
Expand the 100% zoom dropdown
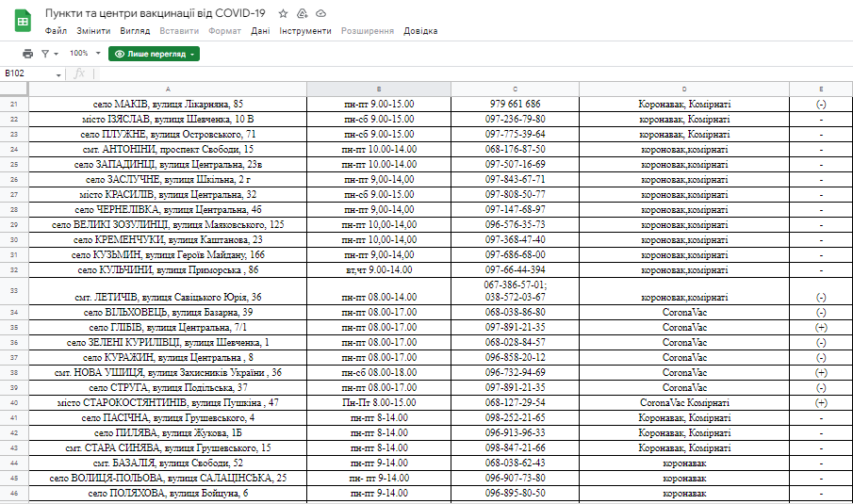[83, 54]
